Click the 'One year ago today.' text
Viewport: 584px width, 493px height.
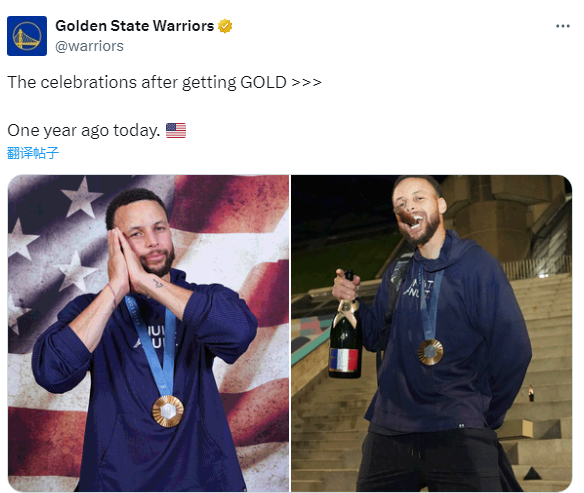(x=84, y=131)
